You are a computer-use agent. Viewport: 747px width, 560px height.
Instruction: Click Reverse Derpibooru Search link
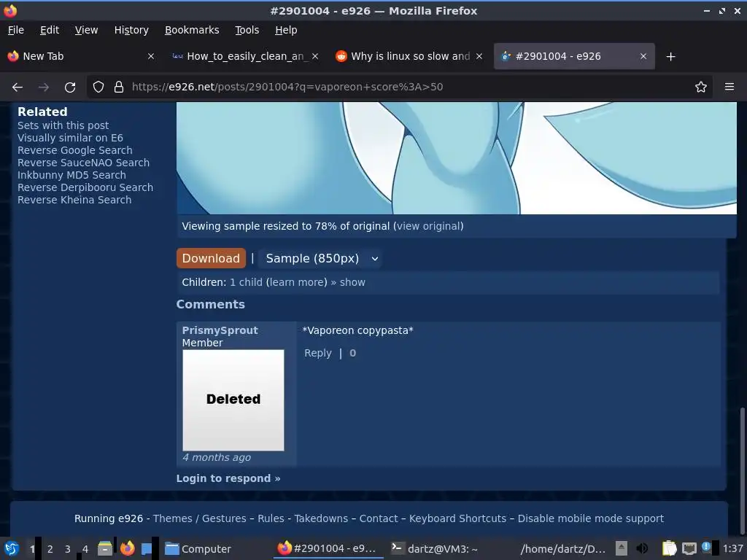85,187
